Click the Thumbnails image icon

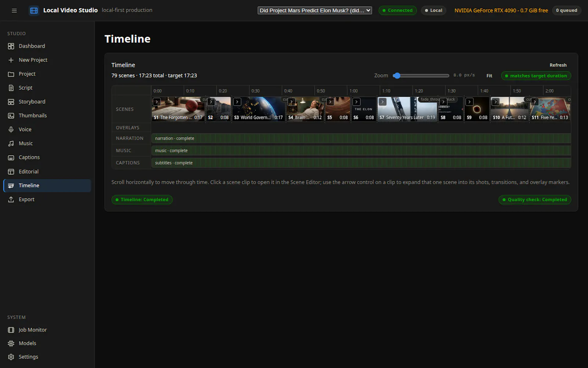pos(11,116)
